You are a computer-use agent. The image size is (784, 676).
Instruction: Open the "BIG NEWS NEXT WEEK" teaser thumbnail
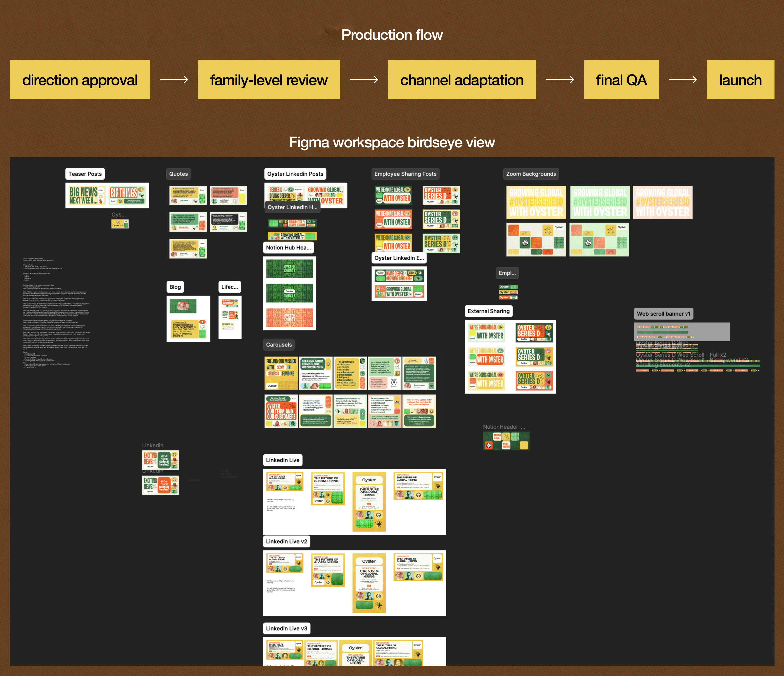(x=87, y=195)
